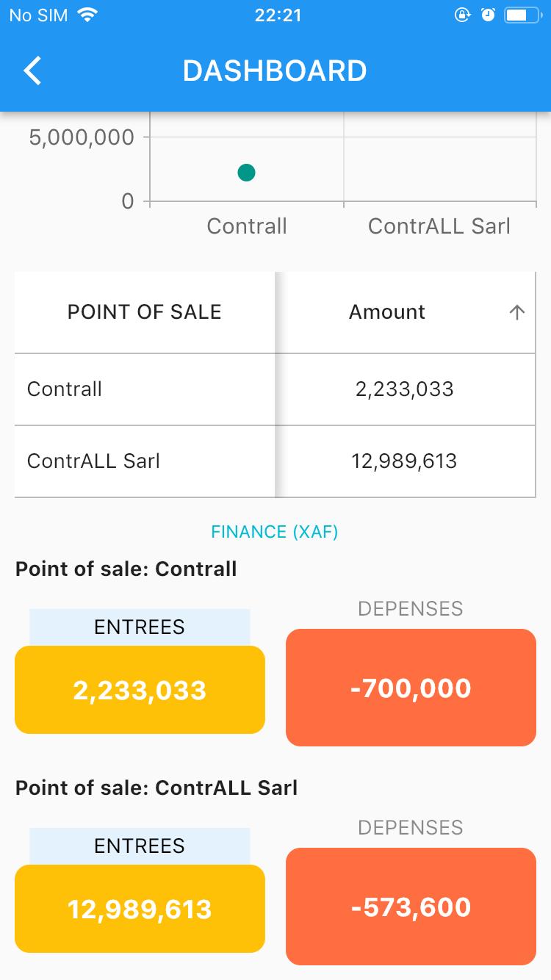Tap the orange -700,000 depenses card

pos(411,688)
